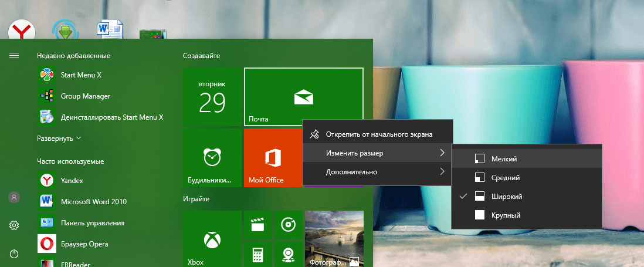This screenshot has height=267, width=644.
Task: Open Settings gear in Start sidebar
Action: [x=14, y=225]
